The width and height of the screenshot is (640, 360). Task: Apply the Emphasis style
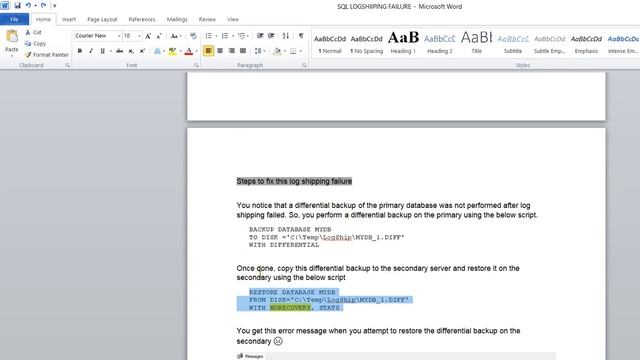coord(586,44)
